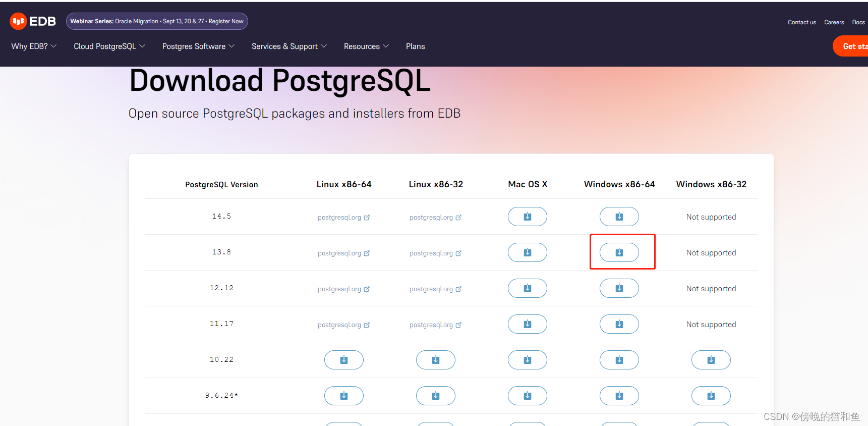Screen dimensions: 868x426
Task: Click Not supported in the 12.12 row
Action: 711,289
